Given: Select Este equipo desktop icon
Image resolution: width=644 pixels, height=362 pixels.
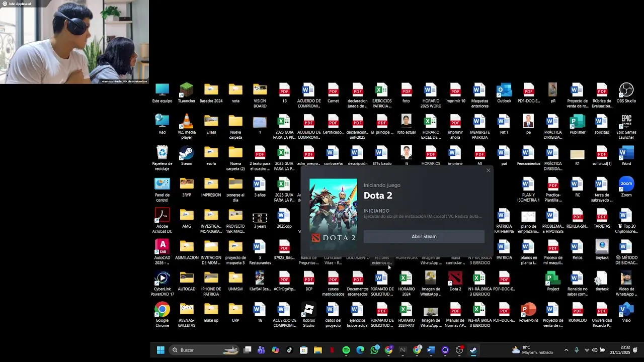Looking at the screenshot, I should 162,93.
